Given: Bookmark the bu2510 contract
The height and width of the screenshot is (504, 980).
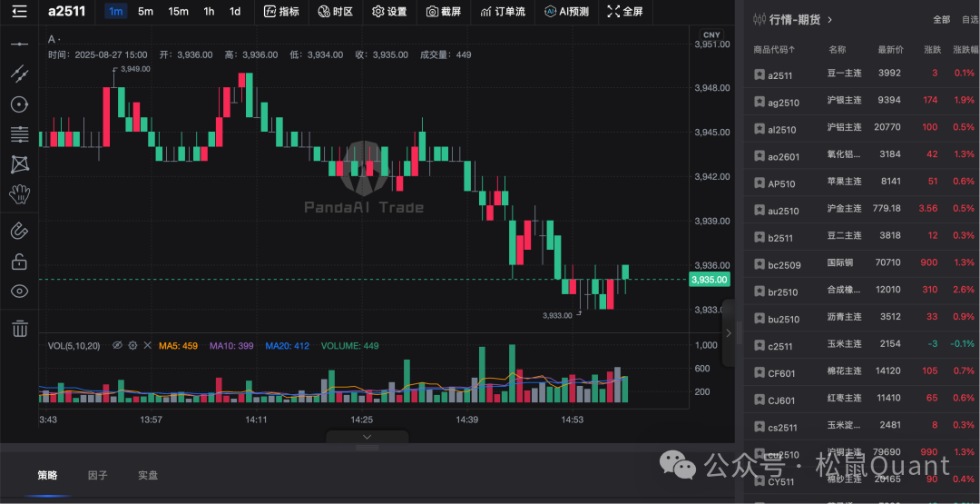Looking at the screenshot, I should 759,319.
